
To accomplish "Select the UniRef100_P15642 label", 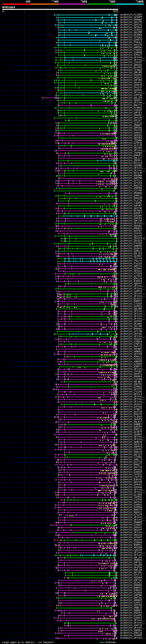I will tap(131, 108).
